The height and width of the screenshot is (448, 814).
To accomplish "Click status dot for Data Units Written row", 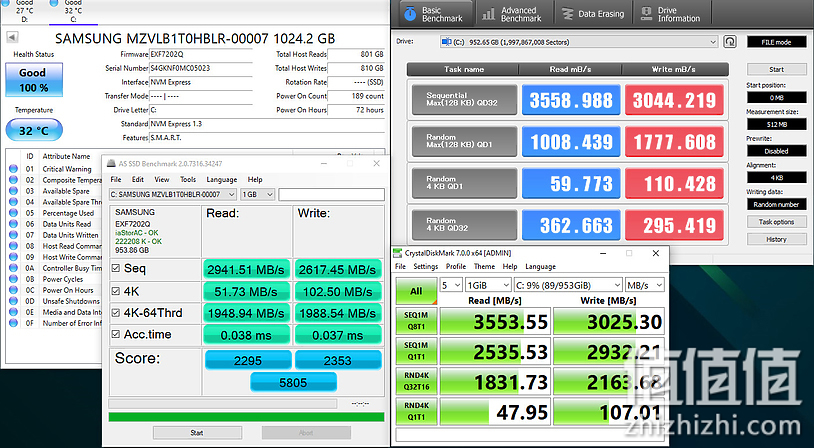I will pos(13,235).
